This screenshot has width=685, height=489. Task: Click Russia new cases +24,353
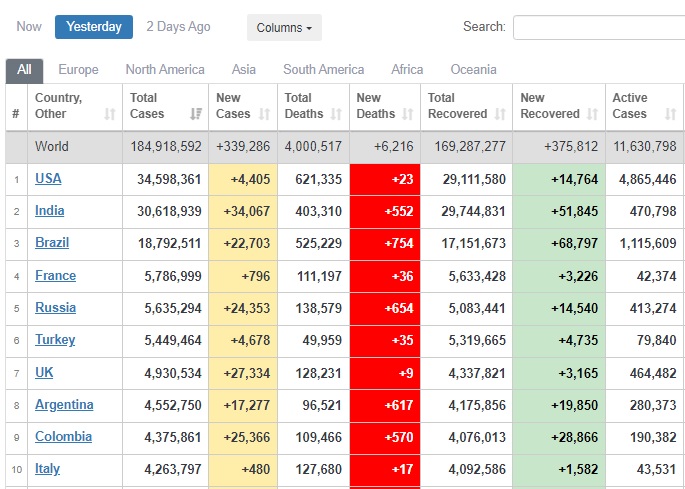click(246, 309)
